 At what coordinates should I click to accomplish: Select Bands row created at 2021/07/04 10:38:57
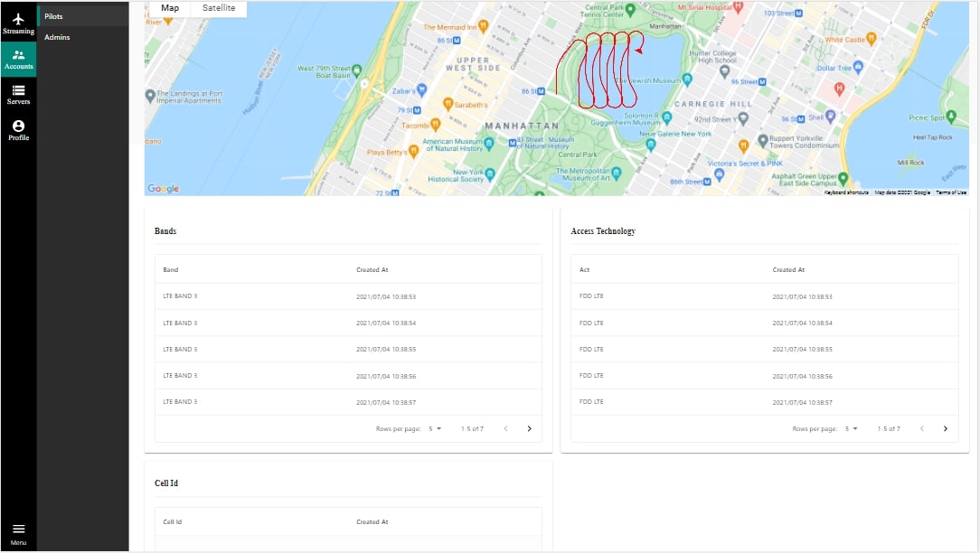pos(348,402)
